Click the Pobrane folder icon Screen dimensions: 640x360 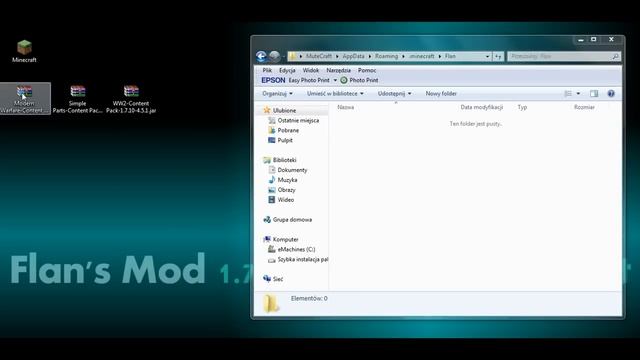(x=272, y=130)
